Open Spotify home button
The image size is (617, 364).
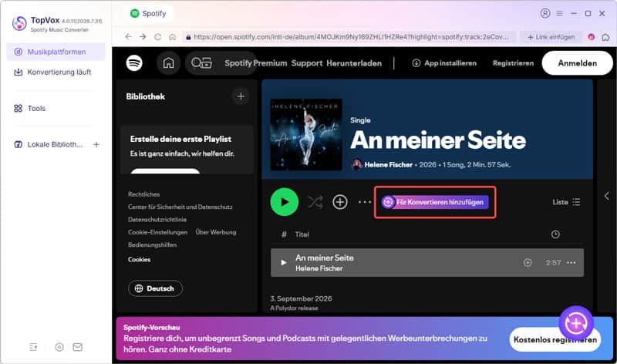168,63
